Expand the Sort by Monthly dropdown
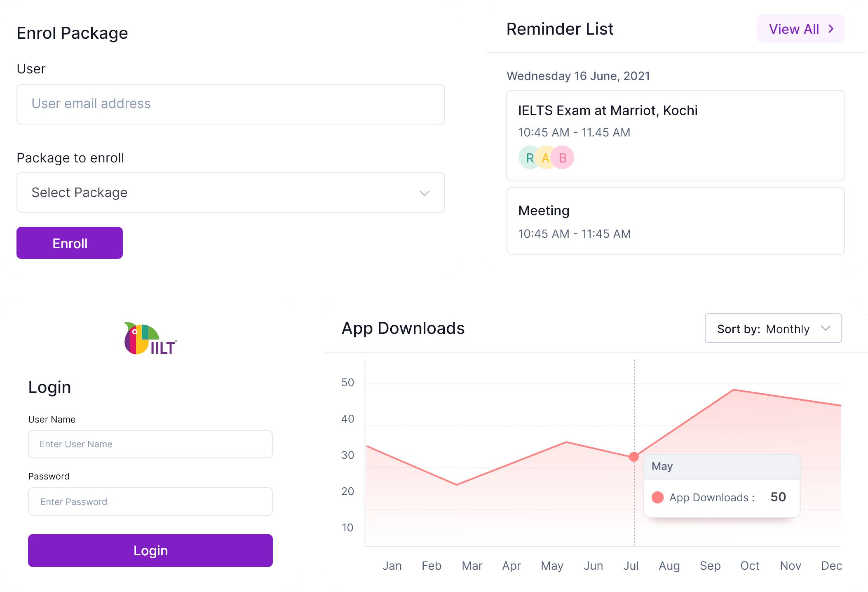The width and height of the screenshot is (868, 592). [773, 329]
